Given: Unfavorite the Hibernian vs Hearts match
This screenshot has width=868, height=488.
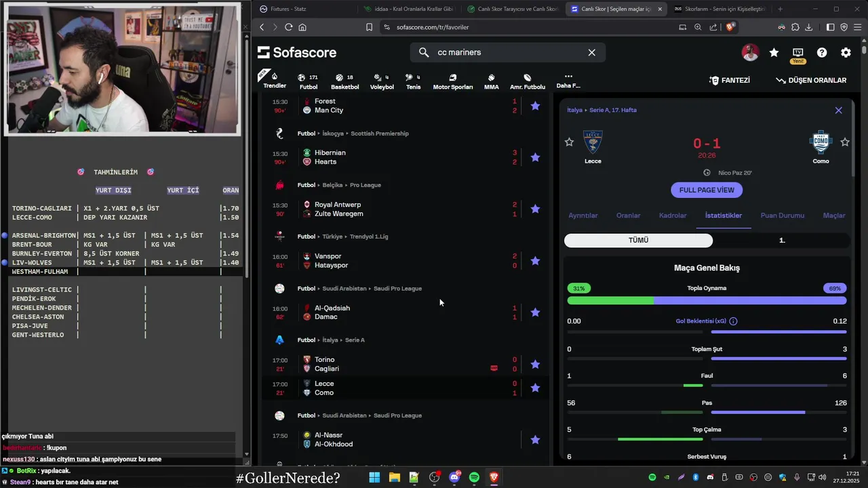Looking at the screenshot, I should click(x=535, y=157).
